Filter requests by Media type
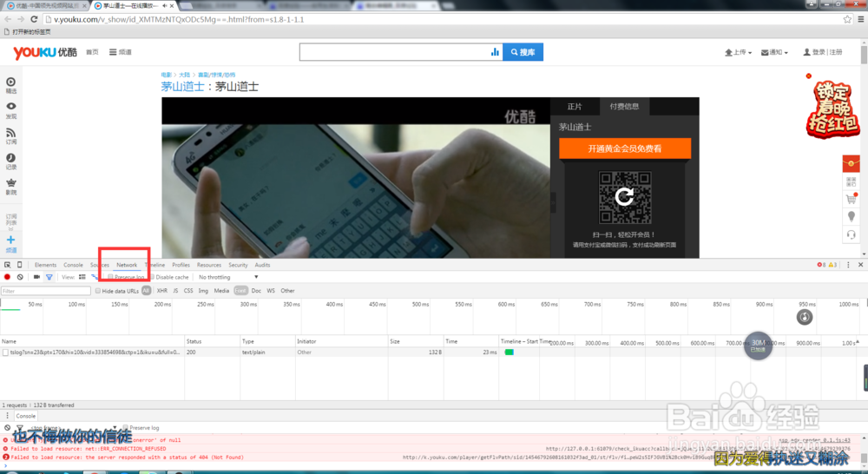The height and width of the screenshot is (474, 868). [221, 291]
